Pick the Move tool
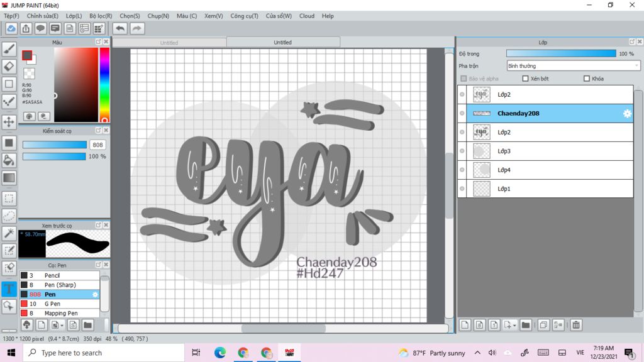 click(9, 122)
